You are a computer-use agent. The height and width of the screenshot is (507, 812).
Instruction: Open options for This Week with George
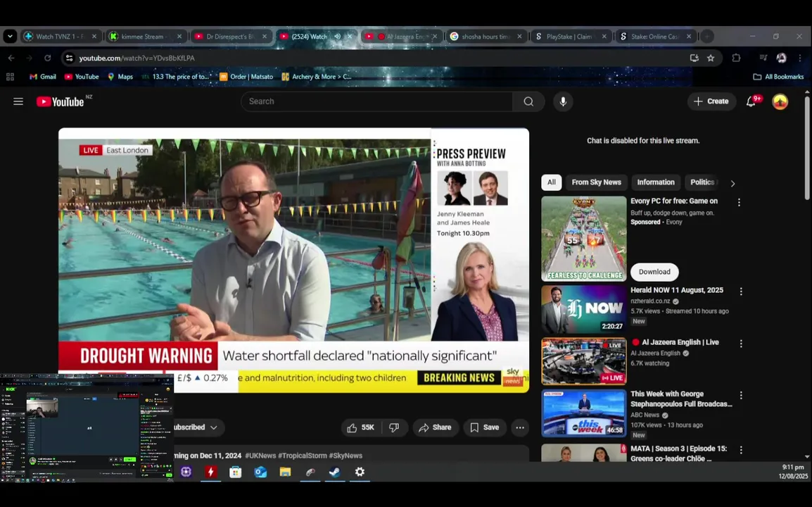[741, 395]
